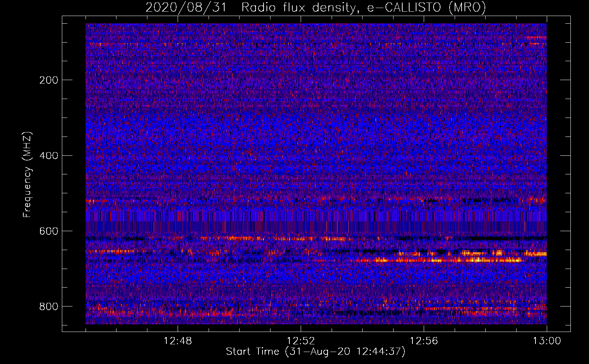Click the plot title '2020/08/31 Radio flux density'

coord(316,7)
